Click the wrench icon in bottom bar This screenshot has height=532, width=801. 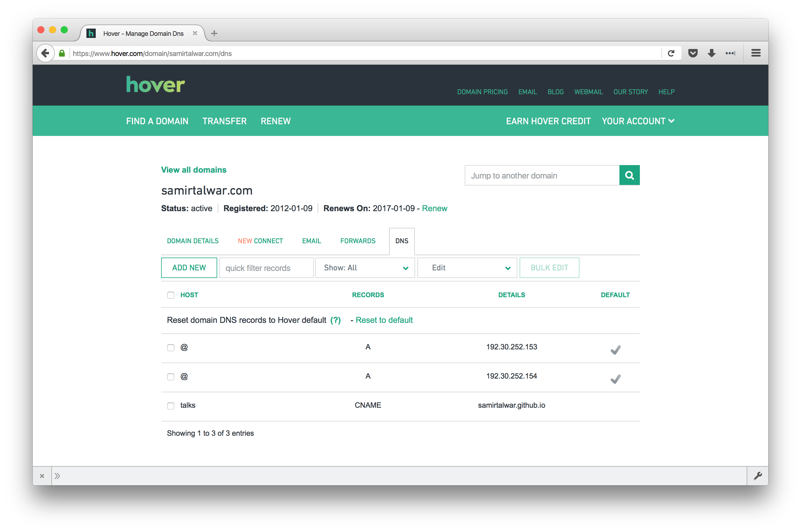[758, 476]
